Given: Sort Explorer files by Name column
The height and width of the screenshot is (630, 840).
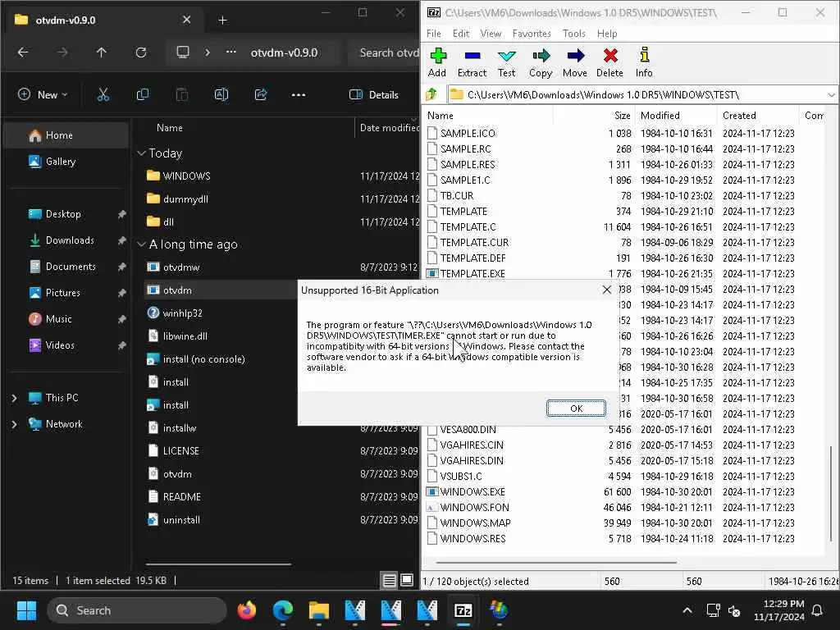Looking at the screenshot, I should point(169,127).
